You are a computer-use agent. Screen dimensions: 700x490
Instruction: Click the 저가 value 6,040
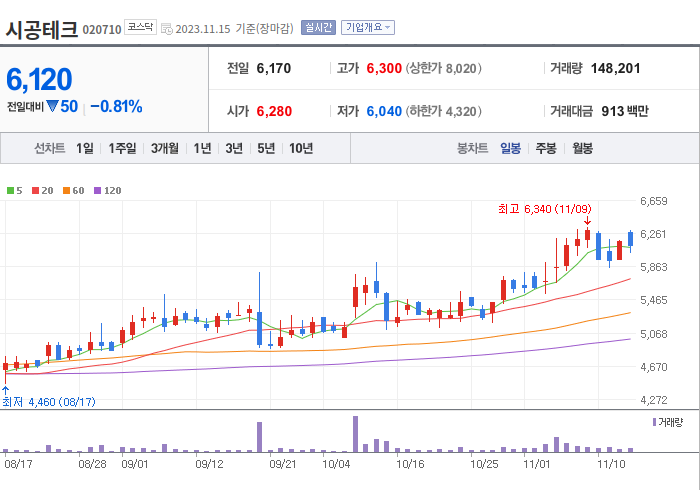click(384, 111)
